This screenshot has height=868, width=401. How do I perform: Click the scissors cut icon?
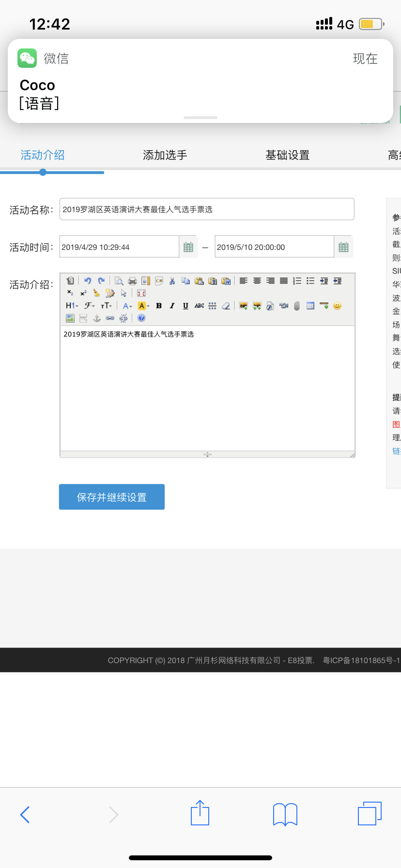172,281
